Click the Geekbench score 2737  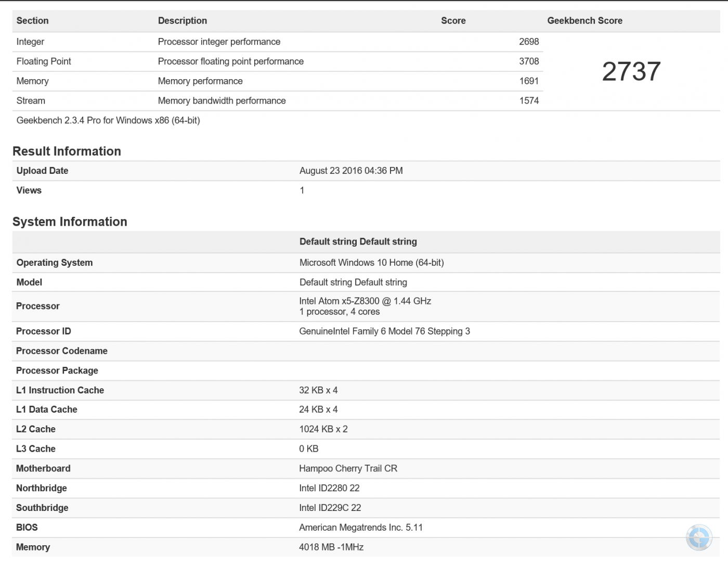[631, 71]
